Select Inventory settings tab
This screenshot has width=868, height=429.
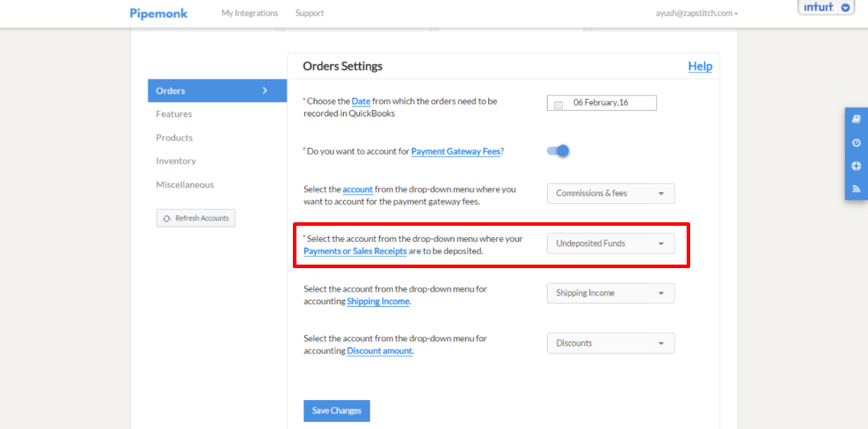point(176,161)
